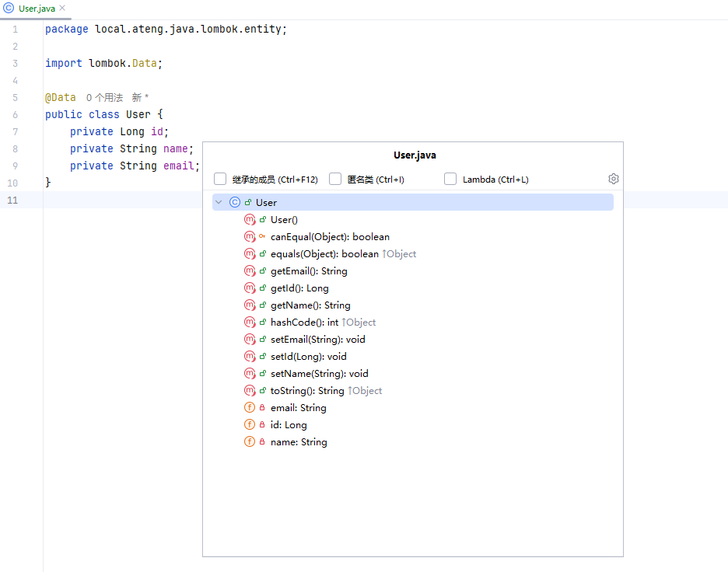Collapse the User class tree node

[219, 202]
